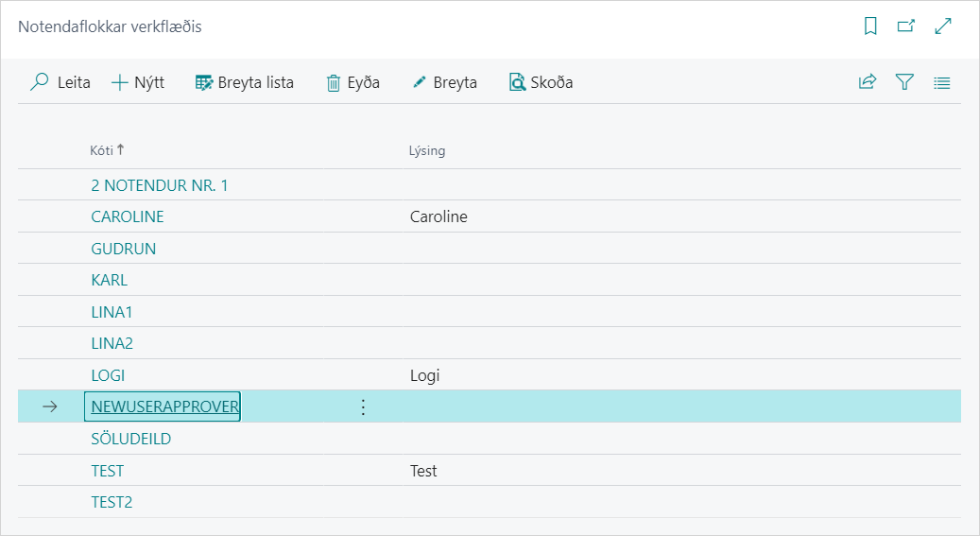
Task: Choose Breyta lista in the toolbar
Action: click(x=245, y=82)
